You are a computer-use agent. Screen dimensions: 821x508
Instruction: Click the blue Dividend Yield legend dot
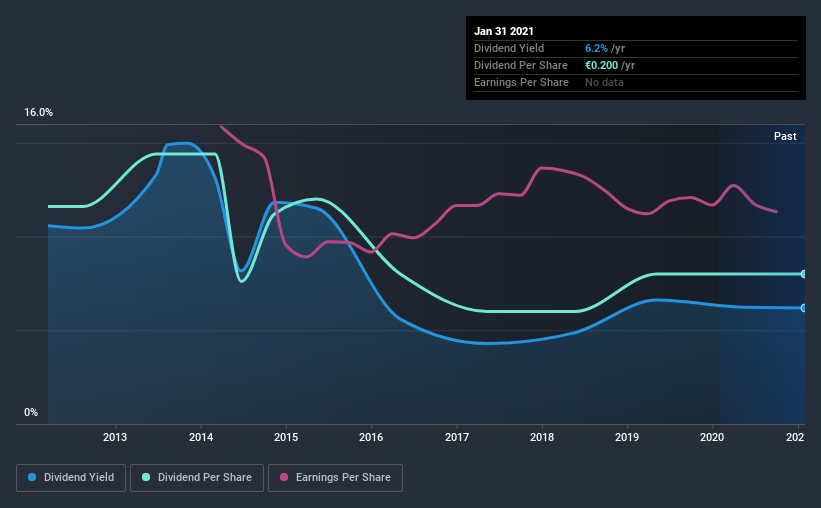coord(32,477)
